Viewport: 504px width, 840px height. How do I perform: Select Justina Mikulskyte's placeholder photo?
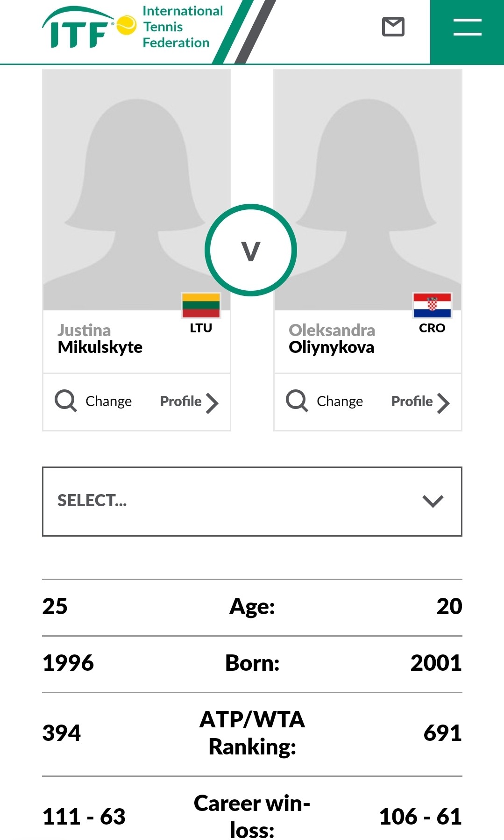[136, 189]
